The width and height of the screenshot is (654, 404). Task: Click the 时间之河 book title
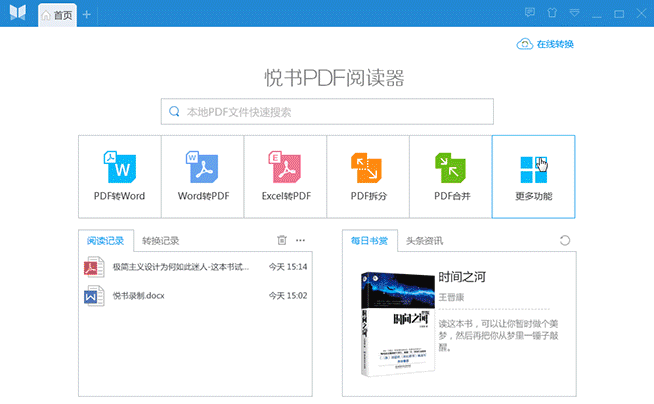pos(462,277)
